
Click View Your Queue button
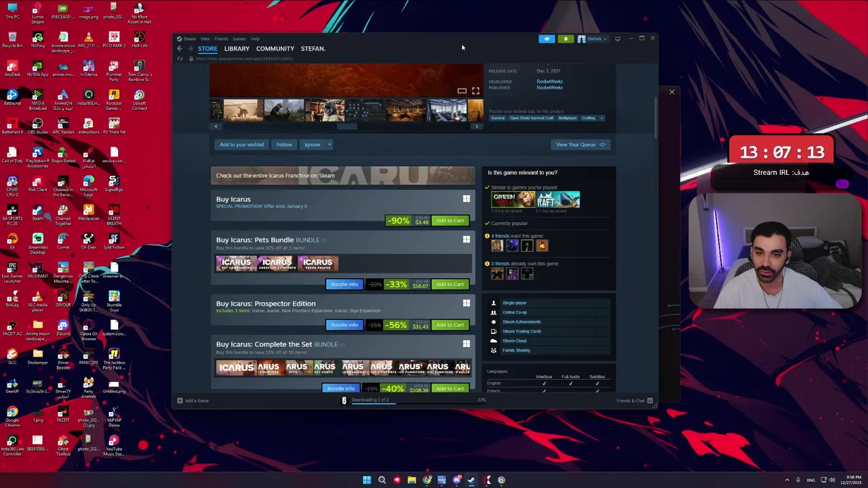pos(580,144)
